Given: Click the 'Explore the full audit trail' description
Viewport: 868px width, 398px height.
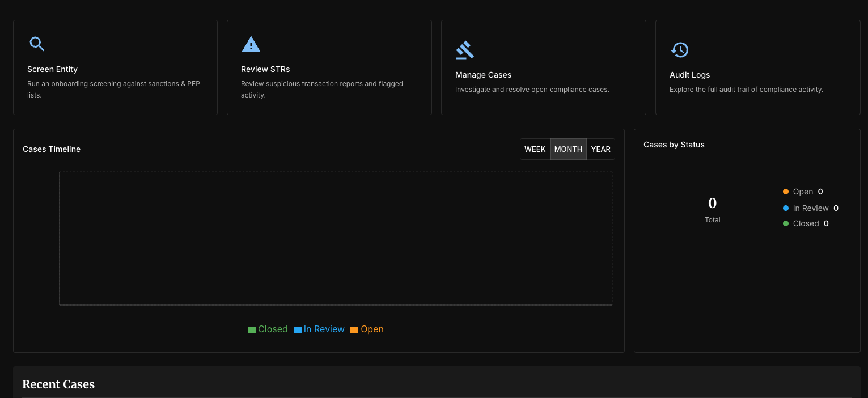Looking at the screenshot, I should pyautogui.click(x=746, y=90).
